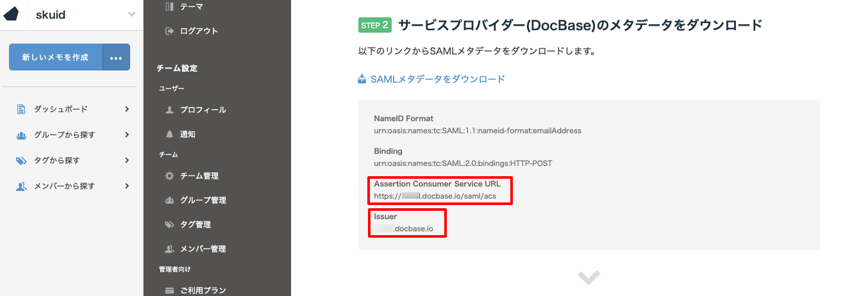Click the グループから探す group icon
868x296 pixels.
pyautogui.click(x=21, y=135)
